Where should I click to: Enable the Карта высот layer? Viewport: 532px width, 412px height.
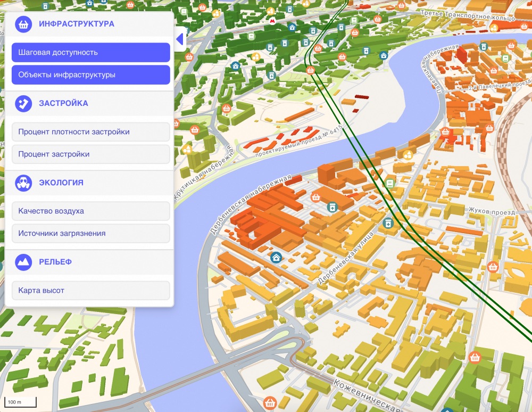(90, 290)
